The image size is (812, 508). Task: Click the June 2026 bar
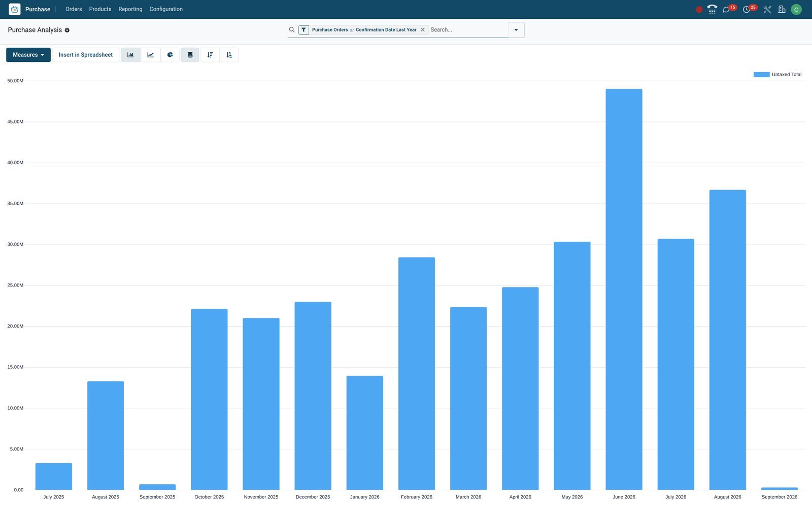point(624,290)
